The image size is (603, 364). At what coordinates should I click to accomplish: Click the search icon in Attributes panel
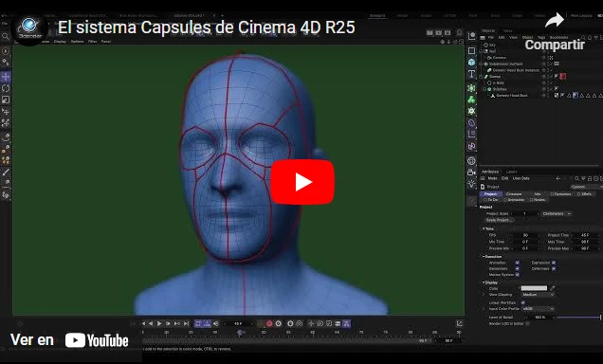pos(576,178)
